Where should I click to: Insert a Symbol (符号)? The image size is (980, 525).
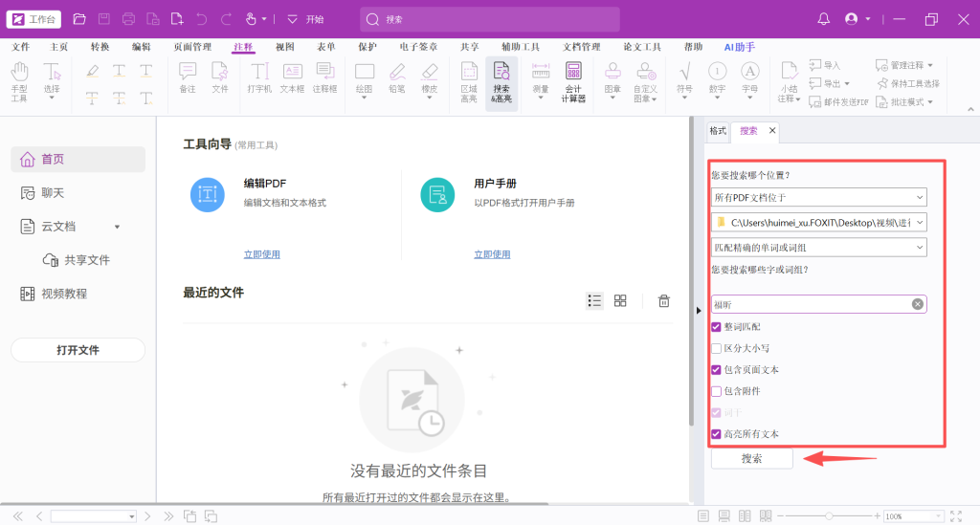(x=684, y=80)
